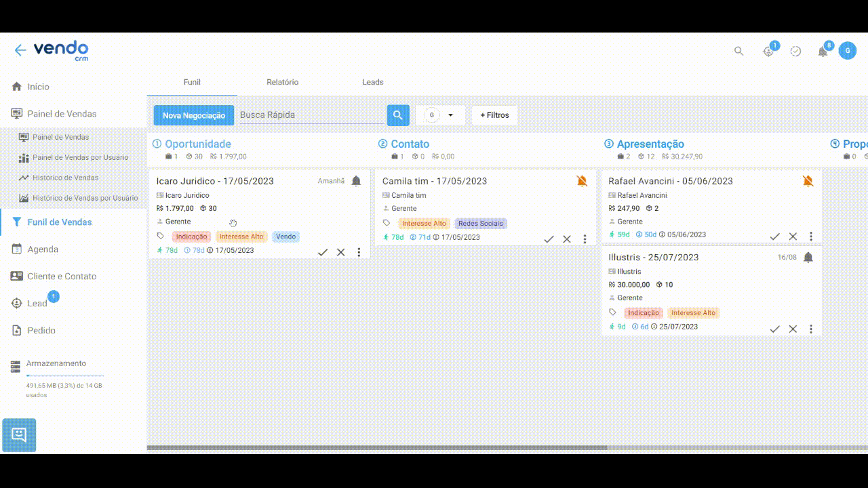868x488 pixels.
Task: Click the blue magnifier search button
Action: pyautogui.click(x=398, y=115)
